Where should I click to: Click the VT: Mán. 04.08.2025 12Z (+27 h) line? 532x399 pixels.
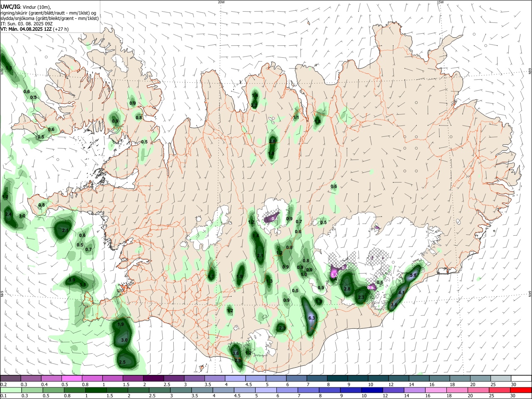tap(34, 29)
